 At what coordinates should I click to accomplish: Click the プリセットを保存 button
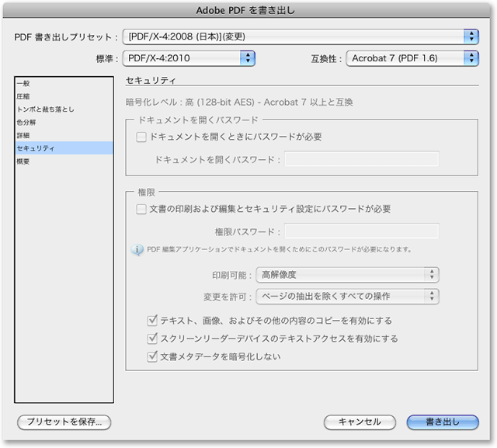64,422
